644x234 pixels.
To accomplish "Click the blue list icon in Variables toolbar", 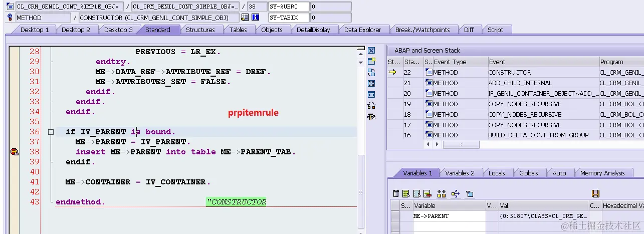I will coord(416,193).
